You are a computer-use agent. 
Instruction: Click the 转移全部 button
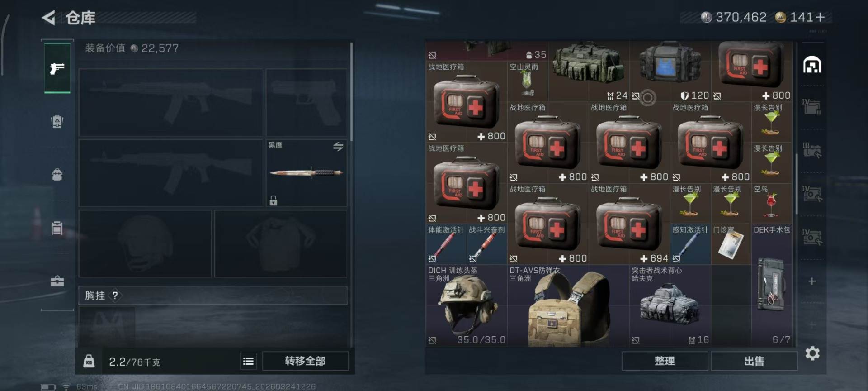click(305, 361)
